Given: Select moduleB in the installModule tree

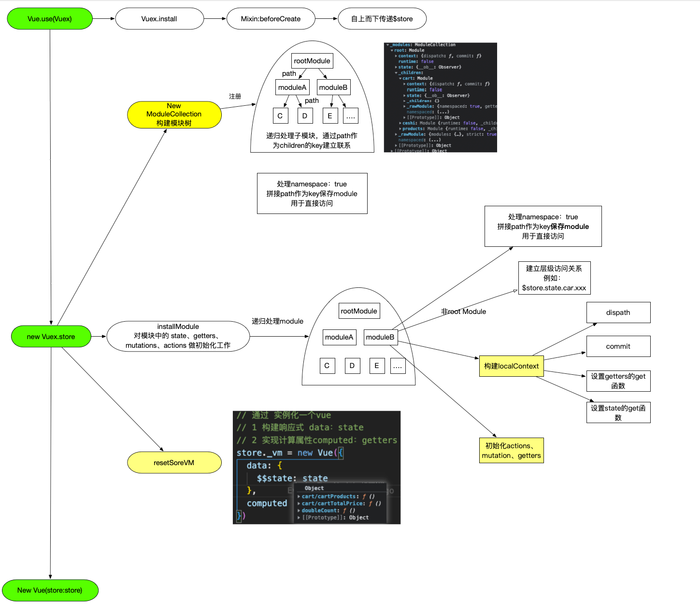Looking at the screenshot, I should tap(380, 337).
